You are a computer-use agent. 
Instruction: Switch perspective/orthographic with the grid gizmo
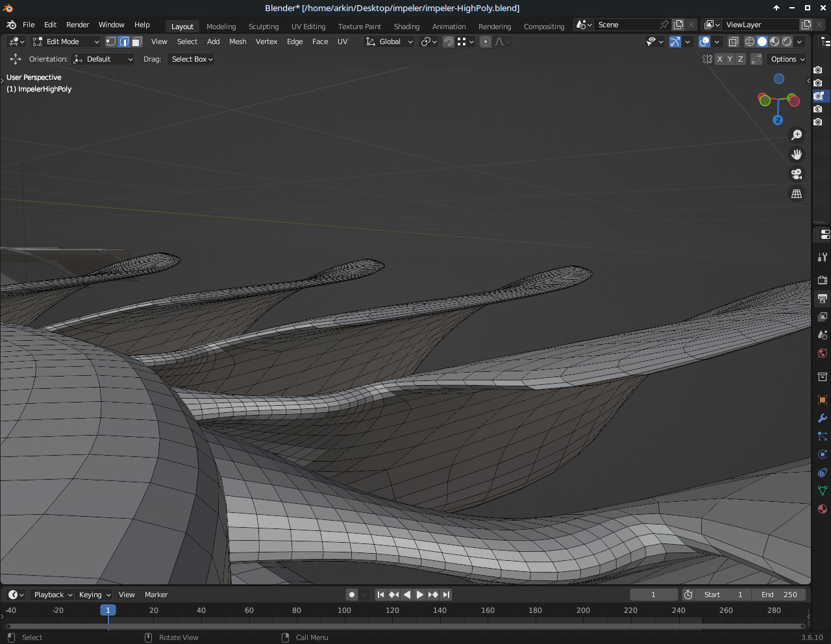(x=797, y=194)
